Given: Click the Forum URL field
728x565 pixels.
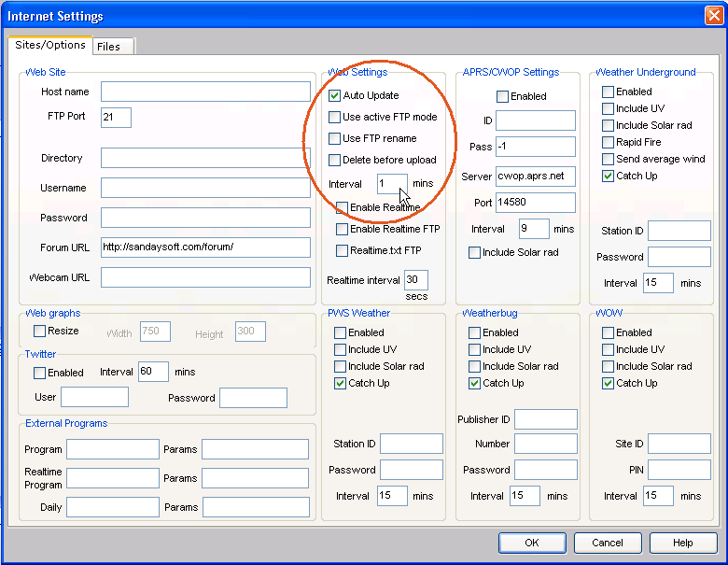Looking at the screenshot, I should pos(205,247).
